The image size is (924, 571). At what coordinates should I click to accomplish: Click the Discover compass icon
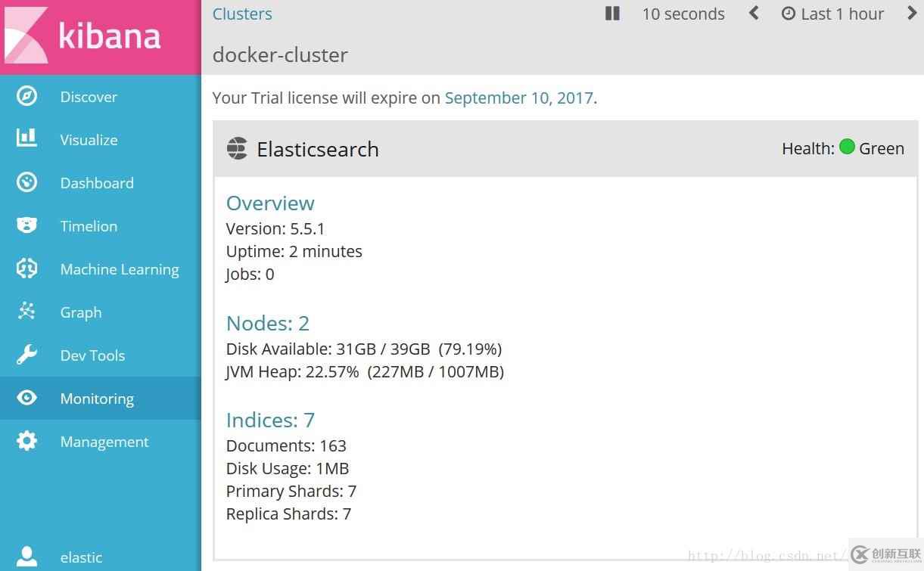click(x=27, y=97)
